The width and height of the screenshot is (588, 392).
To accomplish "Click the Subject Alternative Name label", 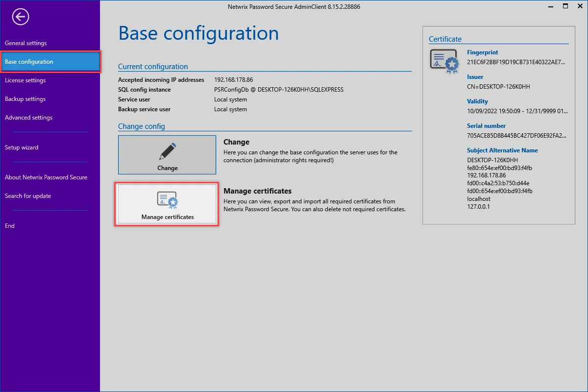I will pyautogui.click(x=502, y=150).
